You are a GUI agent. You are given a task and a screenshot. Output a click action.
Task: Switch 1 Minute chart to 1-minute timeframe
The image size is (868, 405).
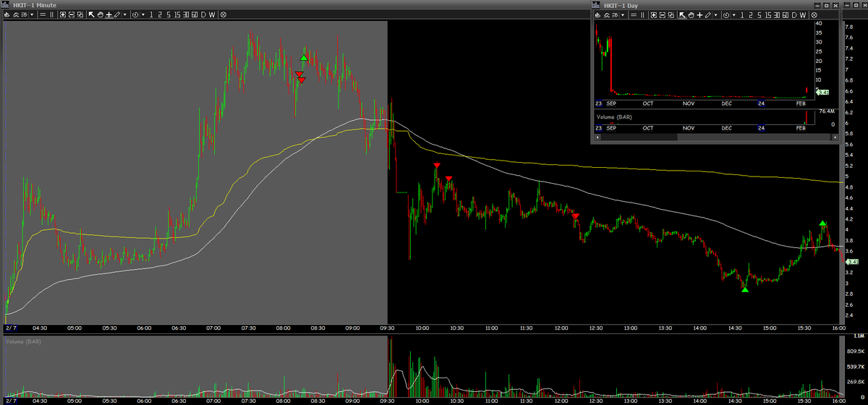151,14
